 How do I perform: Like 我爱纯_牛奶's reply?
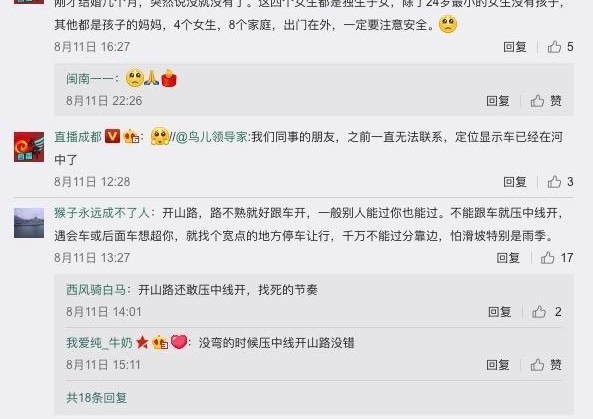(x=546, y=365)
